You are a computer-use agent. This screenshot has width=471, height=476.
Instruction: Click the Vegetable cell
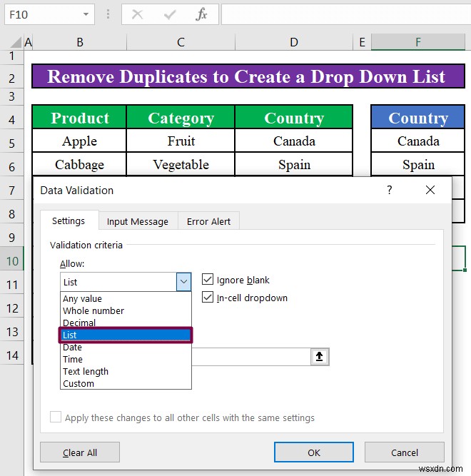pyautogui.click(x=181, y=165)
